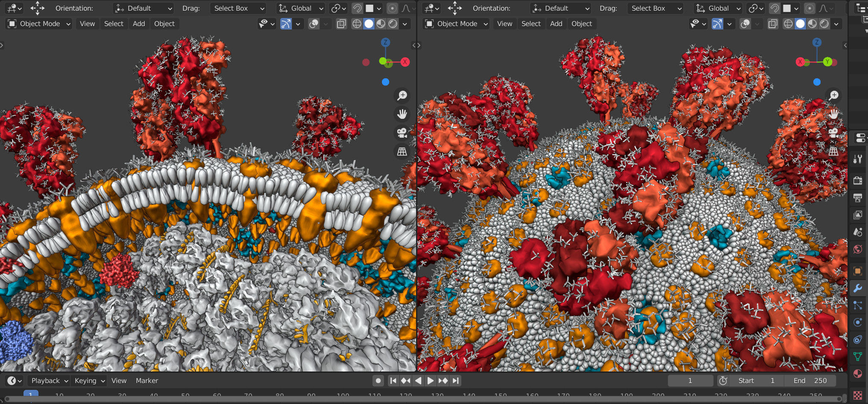868x404 pixels.
Task: Open the timeline Marker menu
Action: (x=147, y=380)
